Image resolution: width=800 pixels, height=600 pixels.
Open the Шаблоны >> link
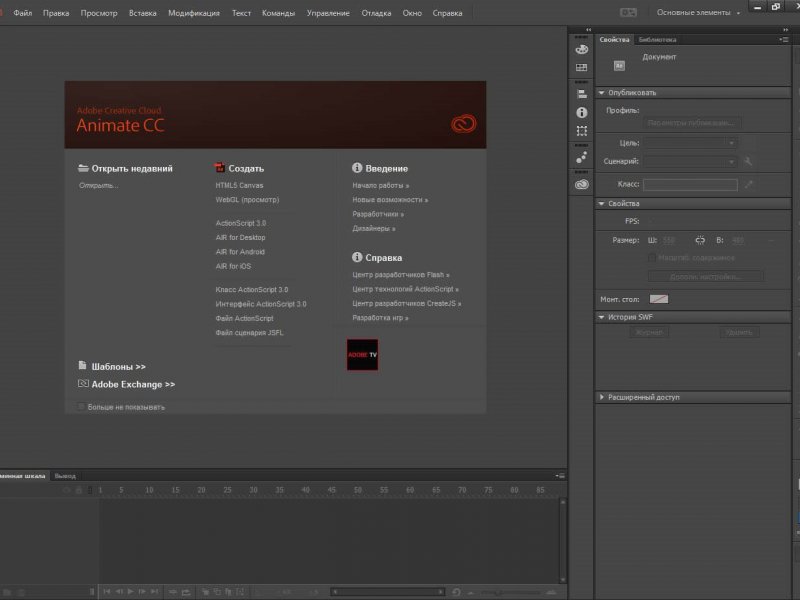pos(118,367)
